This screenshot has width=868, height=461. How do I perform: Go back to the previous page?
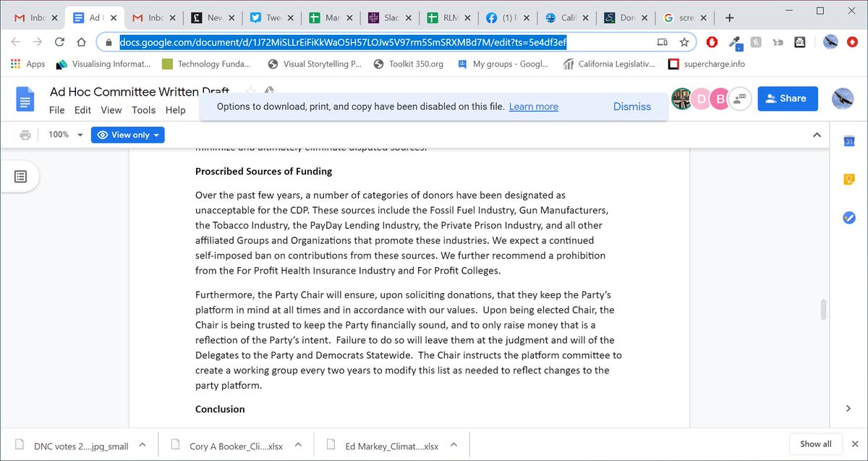16,42
